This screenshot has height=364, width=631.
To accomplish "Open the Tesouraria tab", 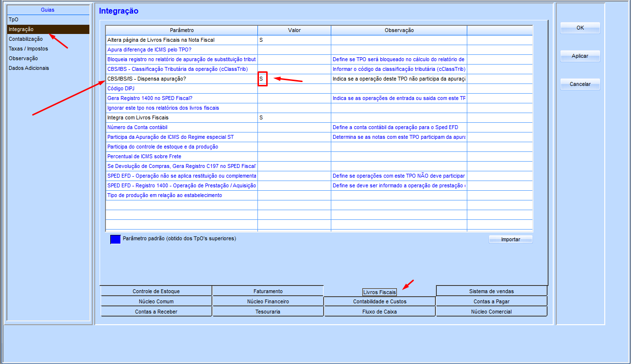I will click(268, 312).
